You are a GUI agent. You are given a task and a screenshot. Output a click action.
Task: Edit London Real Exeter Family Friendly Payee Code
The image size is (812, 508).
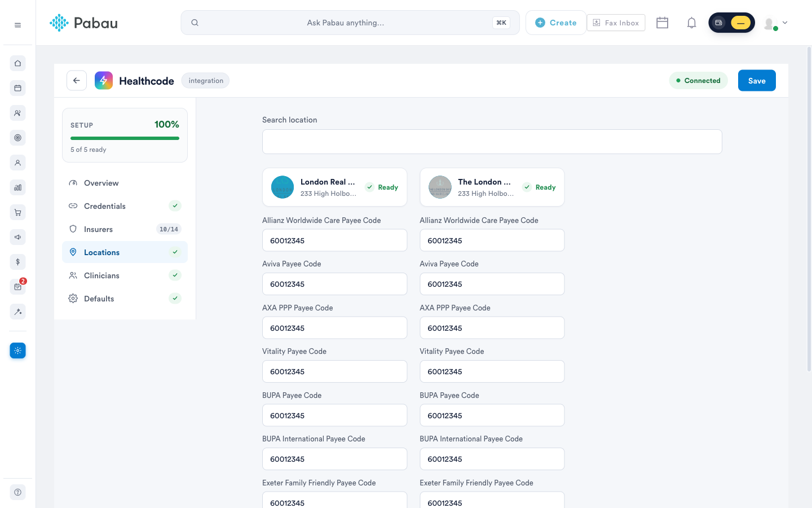coord(335,500)
